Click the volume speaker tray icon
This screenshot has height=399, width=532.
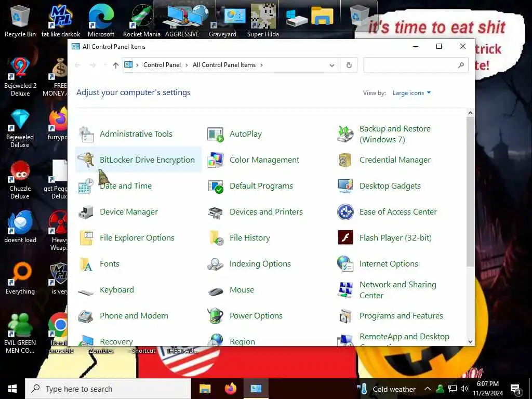(464, 389)
